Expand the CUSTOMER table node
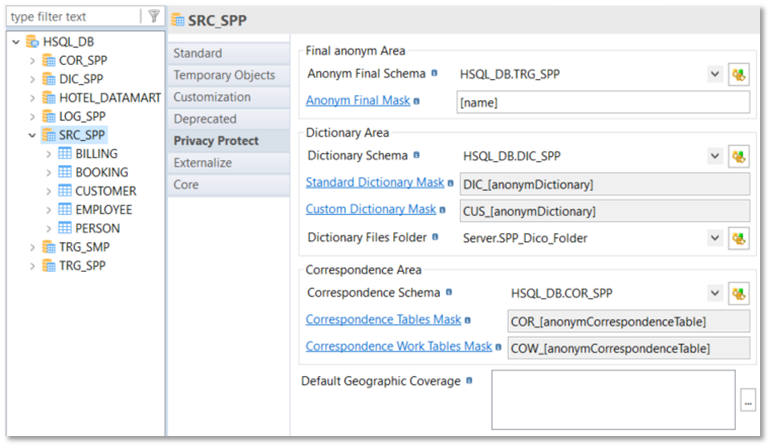This screenshot has height=447, width=771. click(x=49, y=191)
